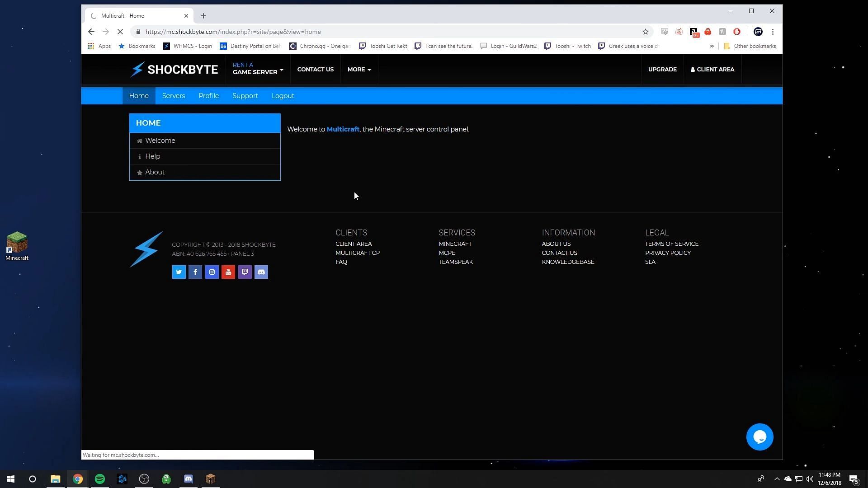Viewport: 868px width, 488px height.
Task: Click the taskbar clock showing 11:48 PM
Action: tap(829, 479)
